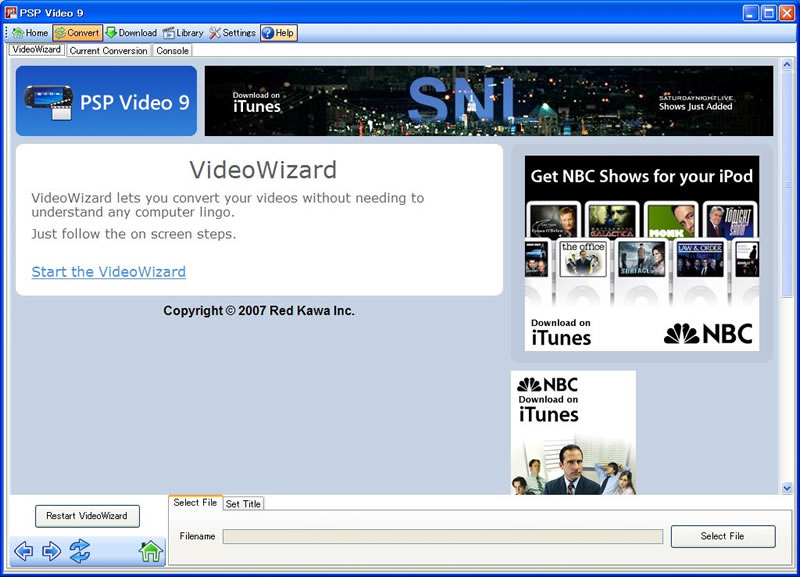Image resolution: width=800 pixels, height=577 pixels.
Task: Select the Convert toolbar button
Action: point(78,33)
